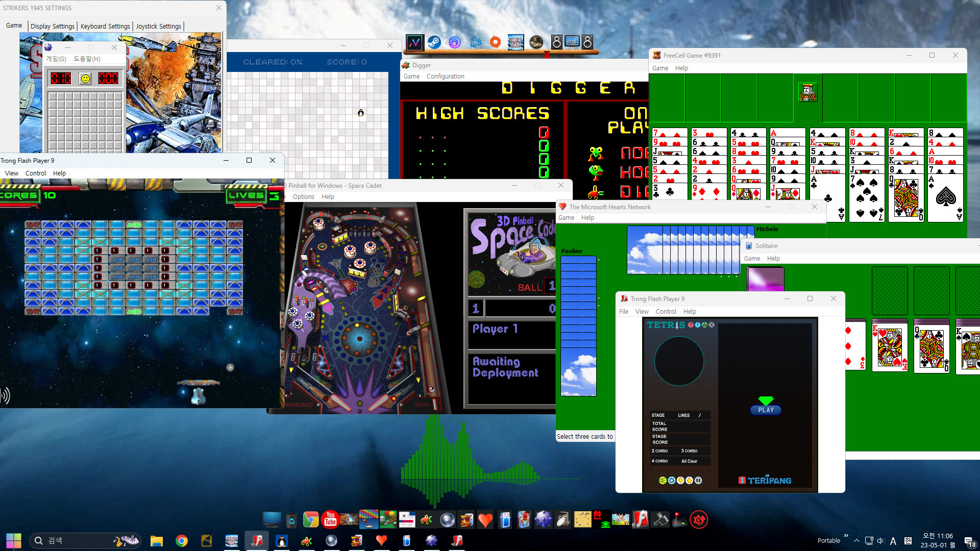Open the penguin app on the taskbar
980x551 pixels.
[281, 541]
